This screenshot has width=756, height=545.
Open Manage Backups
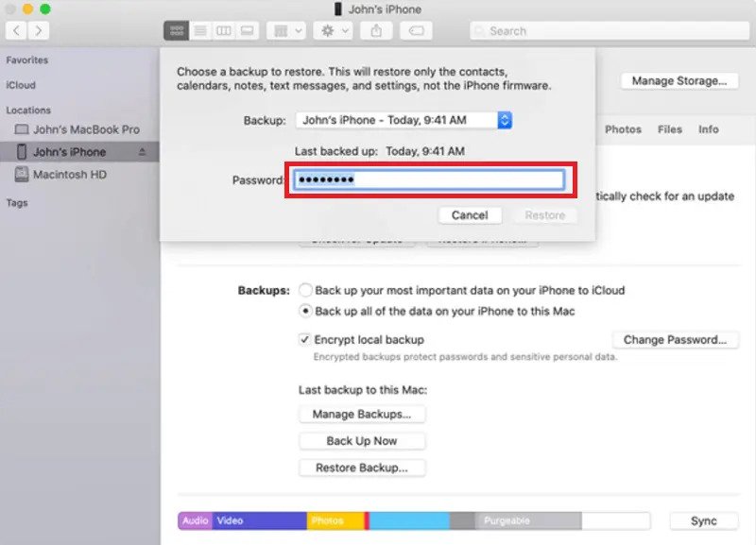[362, 414]
